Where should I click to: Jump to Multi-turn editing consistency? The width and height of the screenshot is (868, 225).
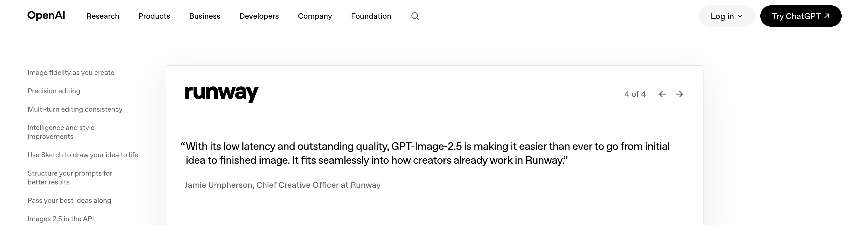pyautogui.click(x=75, y=109)
